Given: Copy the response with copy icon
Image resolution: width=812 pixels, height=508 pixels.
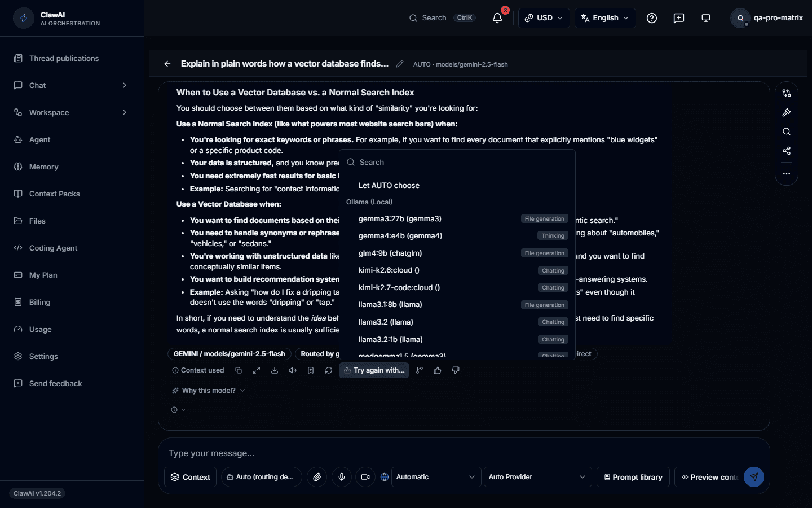Looking at the screenshot, I should pyautogui.click(x=239, y=370).
